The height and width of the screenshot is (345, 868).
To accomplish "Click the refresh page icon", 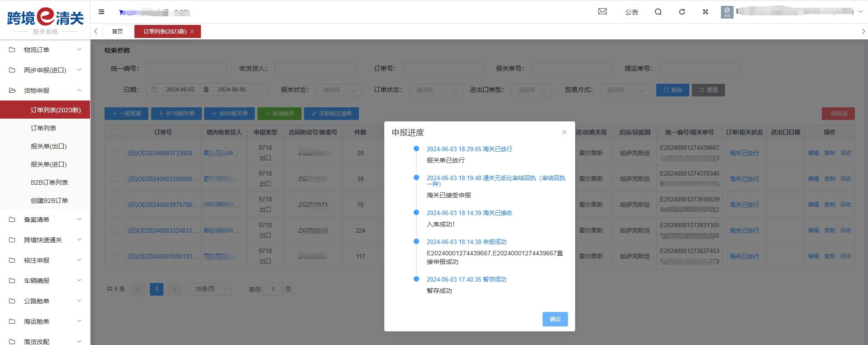I will pyautogui.click(x=682, y=12).
